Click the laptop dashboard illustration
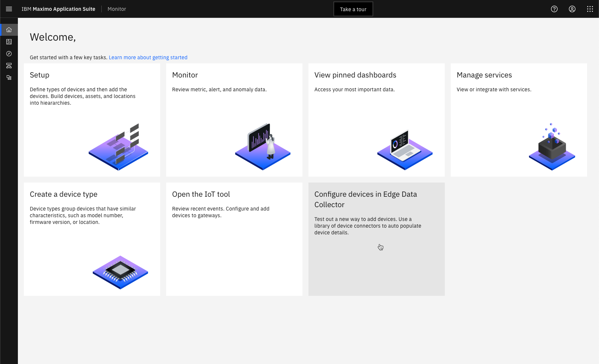Screen dimensions: 599x364 (x=405, y=149)
